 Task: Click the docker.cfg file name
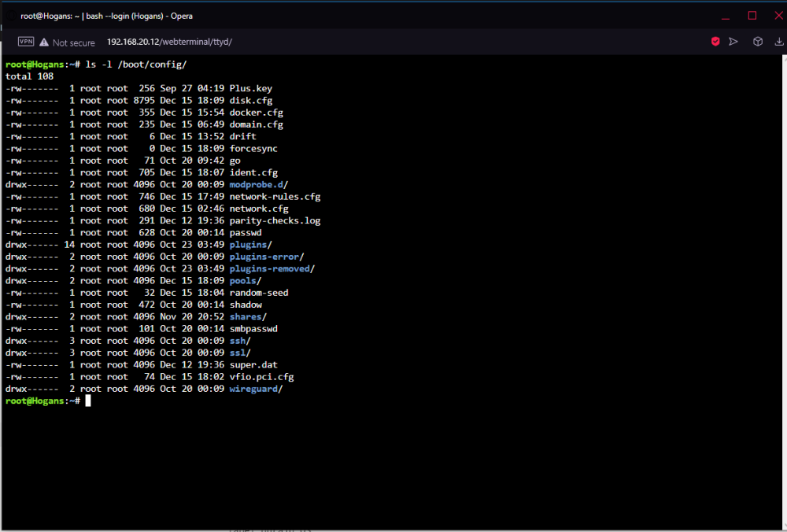click(257, 113)
